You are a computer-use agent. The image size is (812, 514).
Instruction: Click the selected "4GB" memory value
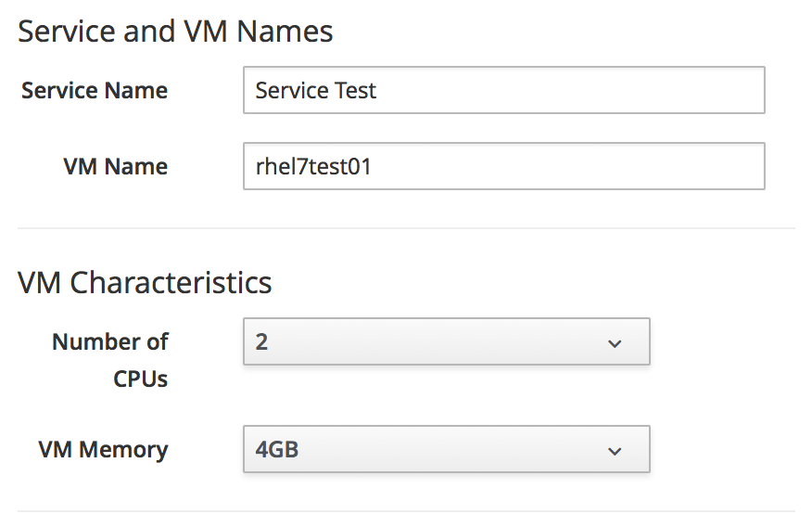point(276,450)
